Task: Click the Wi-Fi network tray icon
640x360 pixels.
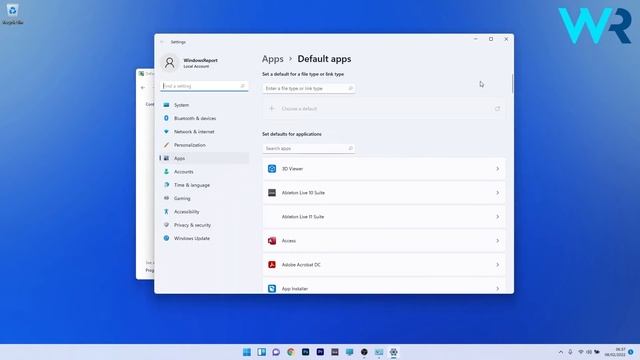Action: 581,352
